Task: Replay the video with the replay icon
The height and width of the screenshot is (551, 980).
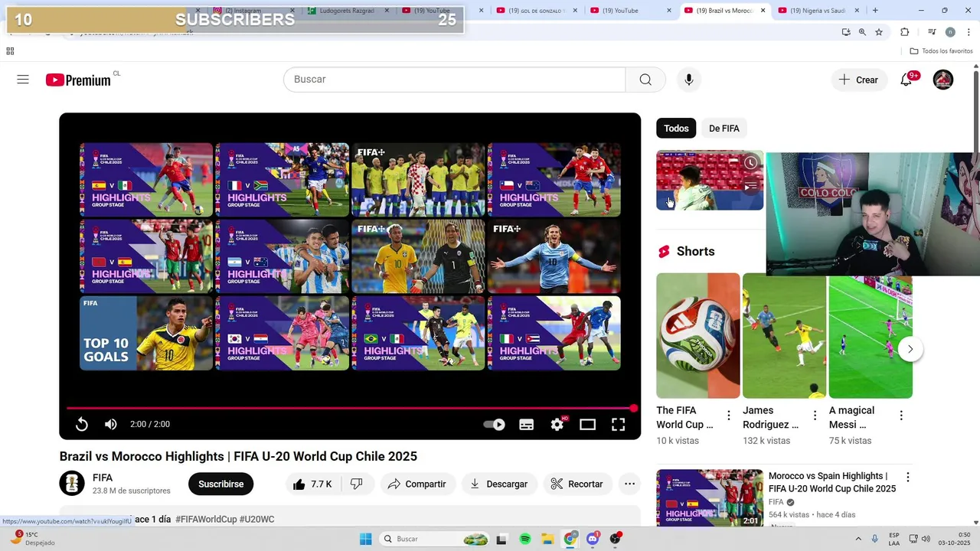Action: coord(82,425)
